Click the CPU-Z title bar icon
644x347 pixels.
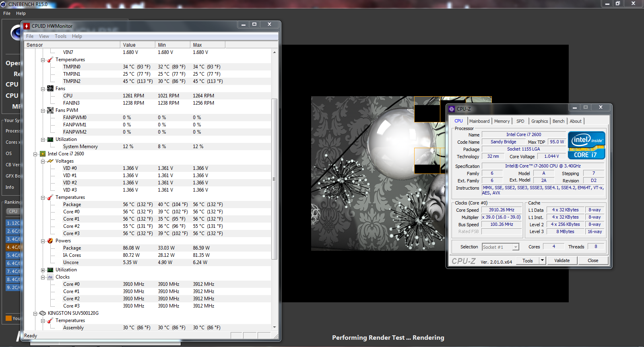[x=452, y=109]
